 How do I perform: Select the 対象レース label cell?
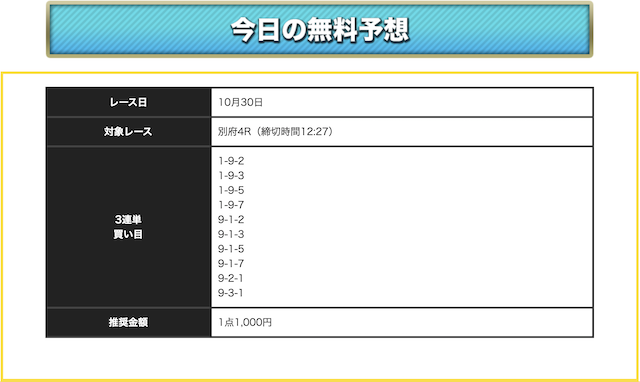point(129,131)
